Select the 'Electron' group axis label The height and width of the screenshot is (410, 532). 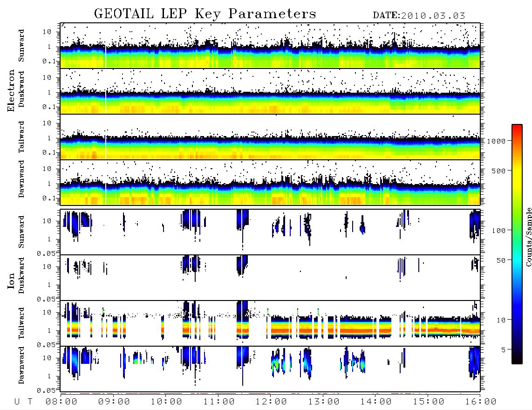11,91
